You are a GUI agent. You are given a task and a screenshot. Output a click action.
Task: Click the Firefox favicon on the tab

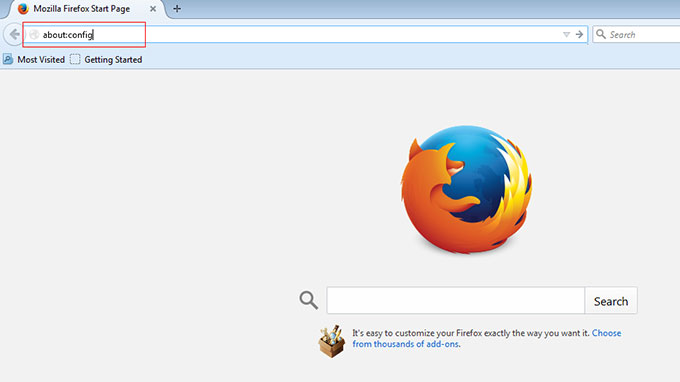[x=23, y=9]
